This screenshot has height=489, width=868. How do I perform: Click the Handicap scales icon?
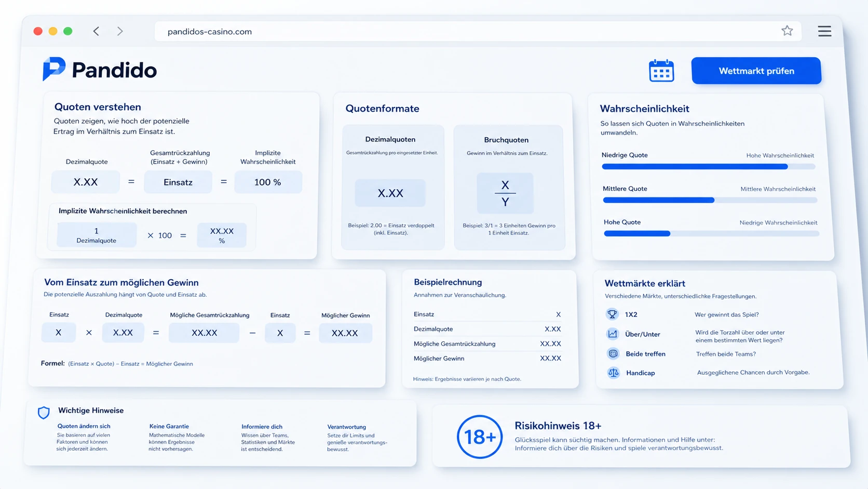click(x=614, y=373)
